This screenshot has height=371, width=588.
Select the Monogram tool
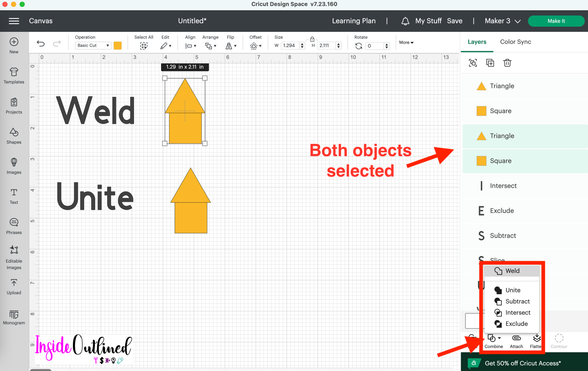[13, 317]
